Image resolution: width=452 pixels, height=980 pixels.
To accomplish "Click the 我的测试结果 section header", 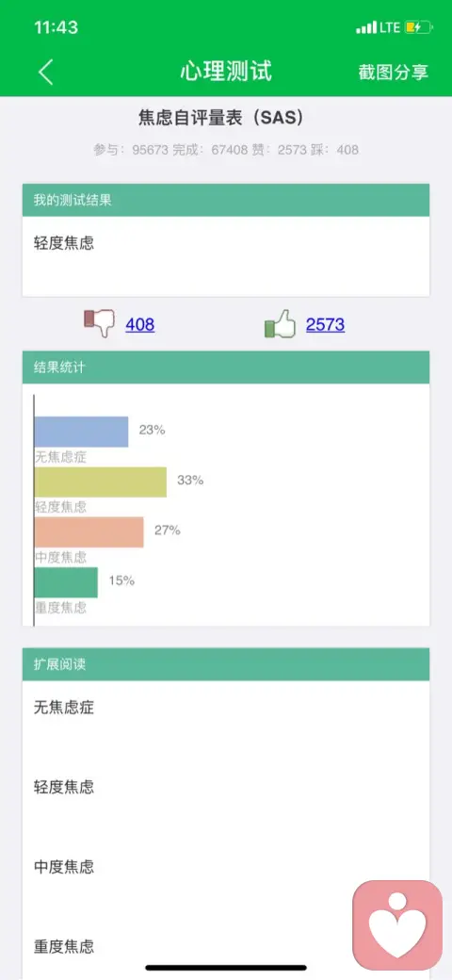I will (x=226, y=200).
